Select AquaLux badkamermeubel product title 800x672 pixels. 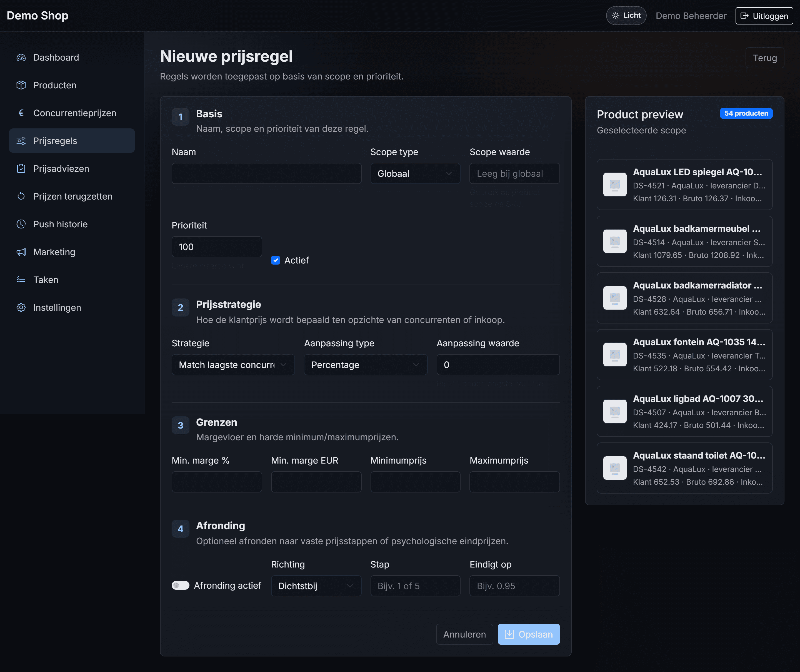click(697, 229)
